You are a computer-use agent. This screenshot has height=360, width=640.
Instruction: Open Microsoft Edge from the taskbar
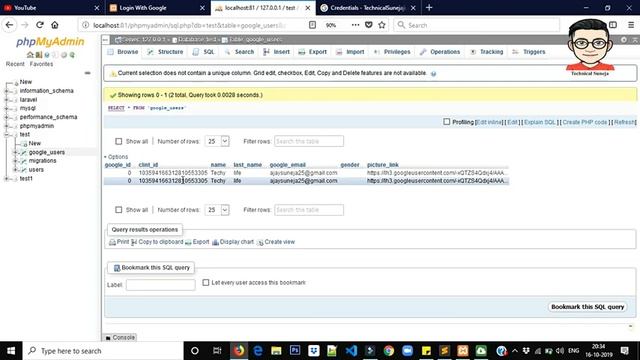pyautogui.click(x=258, y=351)
